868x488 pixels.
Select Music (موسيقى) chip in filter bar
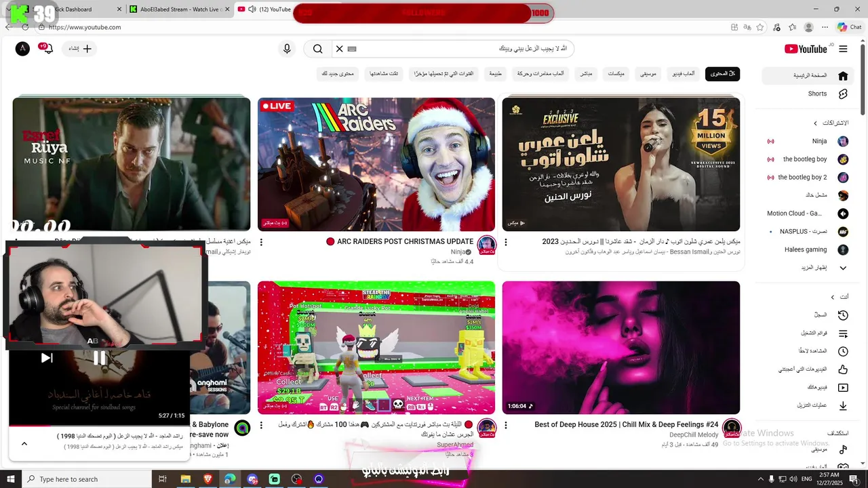648,73
